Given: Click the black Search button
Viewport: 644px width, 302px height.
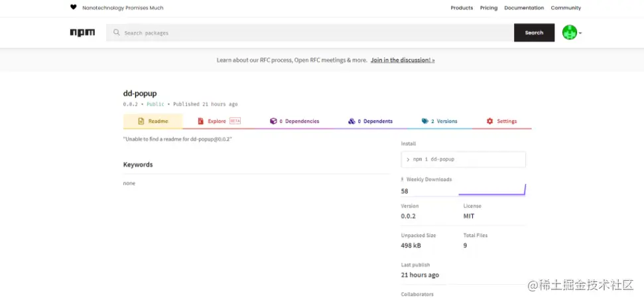Looking at the screenshot, I should [x=534, y=33].
